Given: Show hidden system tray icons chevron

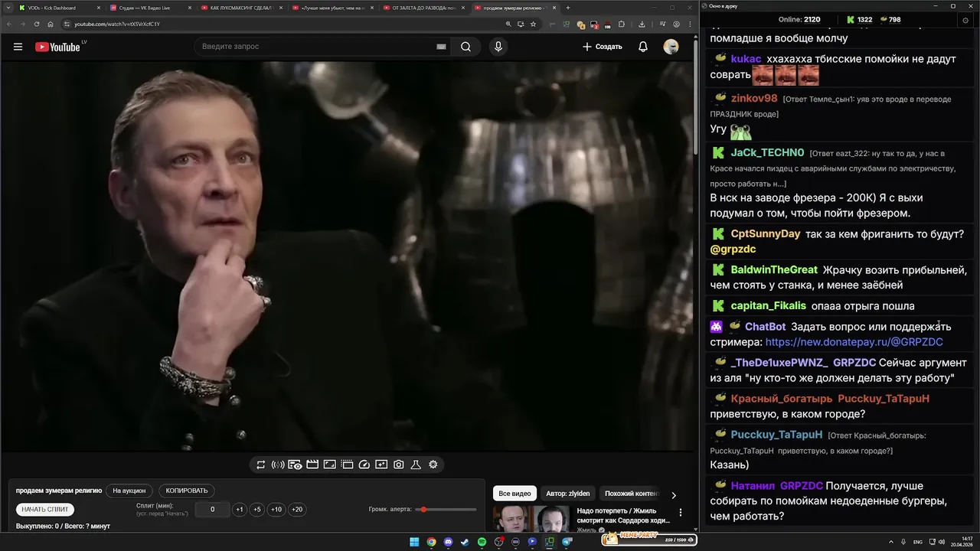Looking at the screenshot, I should point(891,542).
